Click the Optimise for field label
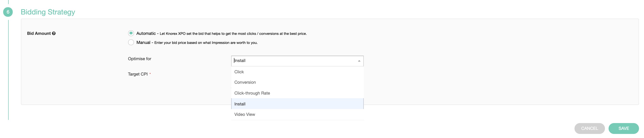 (x=139, y=59)
